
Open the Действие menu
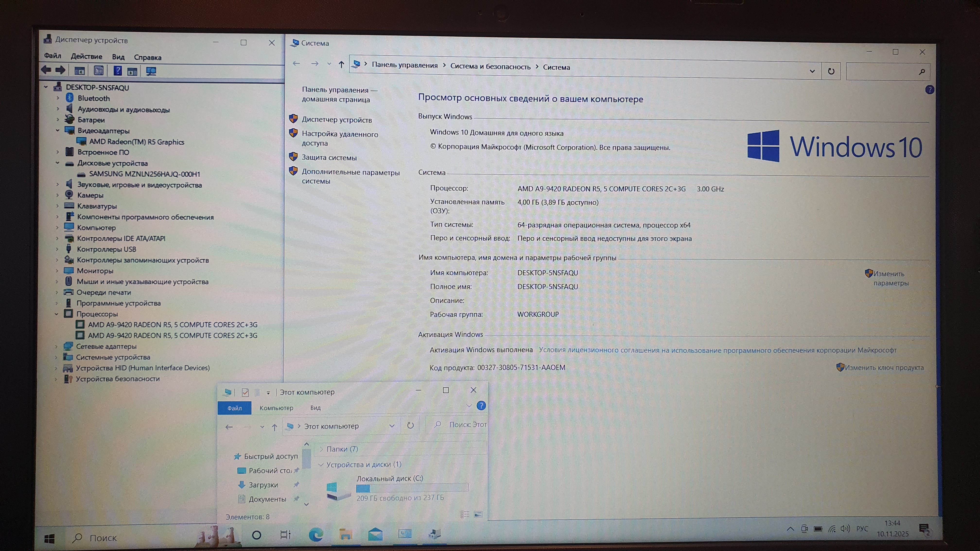coord(86,57)
